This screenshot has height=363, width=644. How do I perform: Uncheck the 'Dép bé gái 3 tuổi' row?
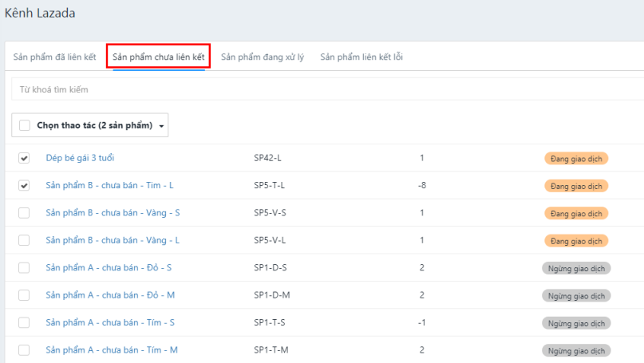click(x=24, y=158)
